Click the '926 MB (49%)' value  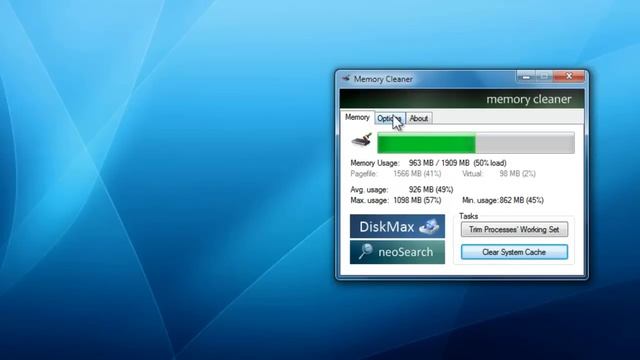pyautogui.click(x=431, y=190)
